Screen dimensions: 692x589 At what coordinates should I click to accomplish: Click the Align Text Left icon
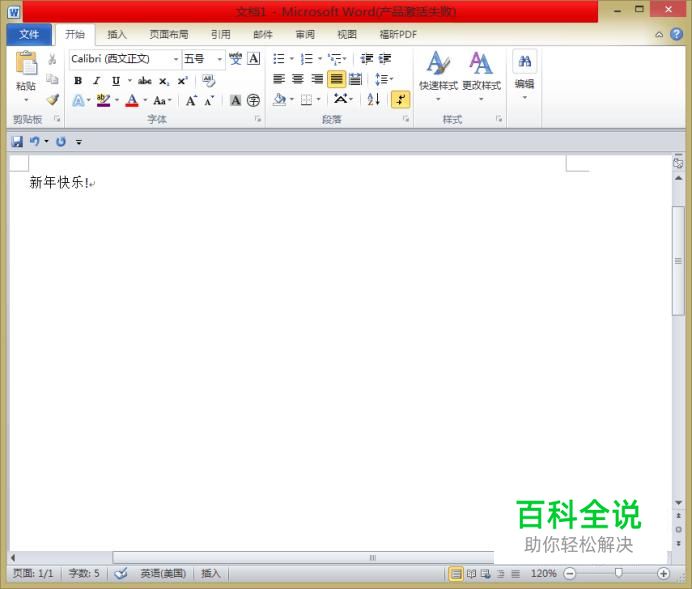[x=279, y=79]
